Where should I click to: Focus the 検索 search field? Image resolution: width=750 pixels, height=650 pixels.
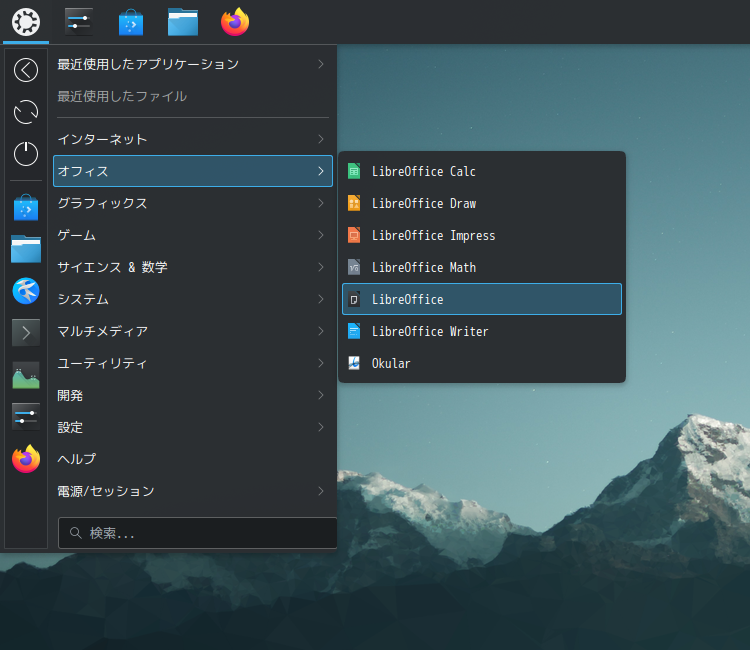[x=198, y=533]
